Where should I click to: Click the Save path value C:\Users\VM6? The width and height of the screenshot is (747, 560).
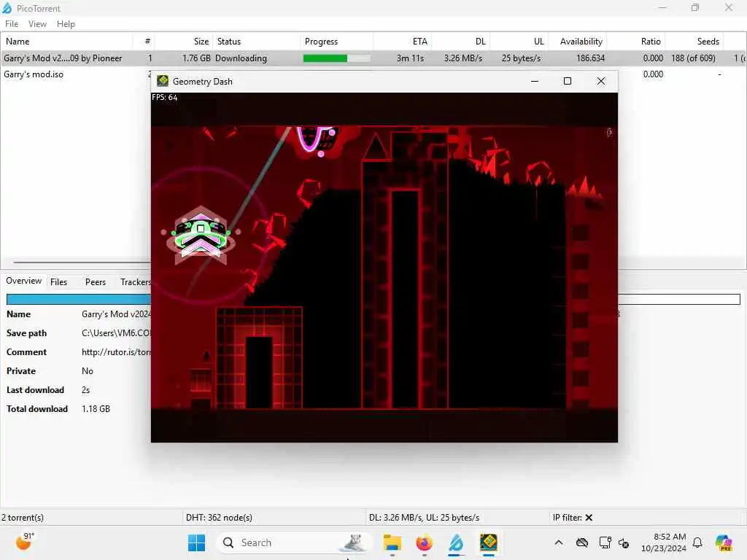tap(116, 333)
